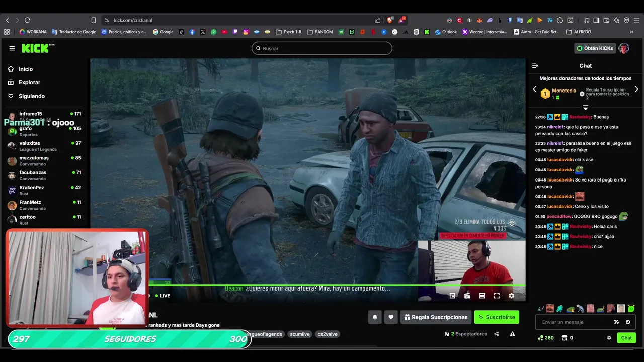Open browser extensions puzzle icon

[x=560, y=20]
